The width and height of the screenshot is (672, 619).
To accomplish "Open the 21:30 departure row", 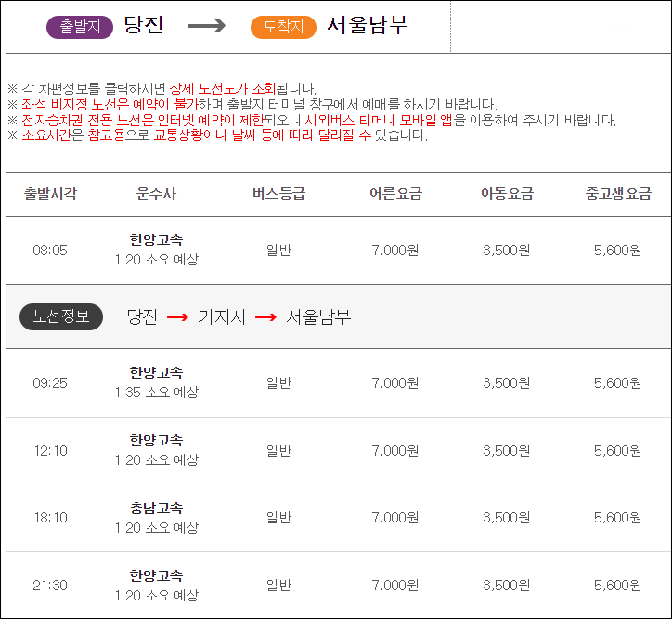I will coord(339,586).
